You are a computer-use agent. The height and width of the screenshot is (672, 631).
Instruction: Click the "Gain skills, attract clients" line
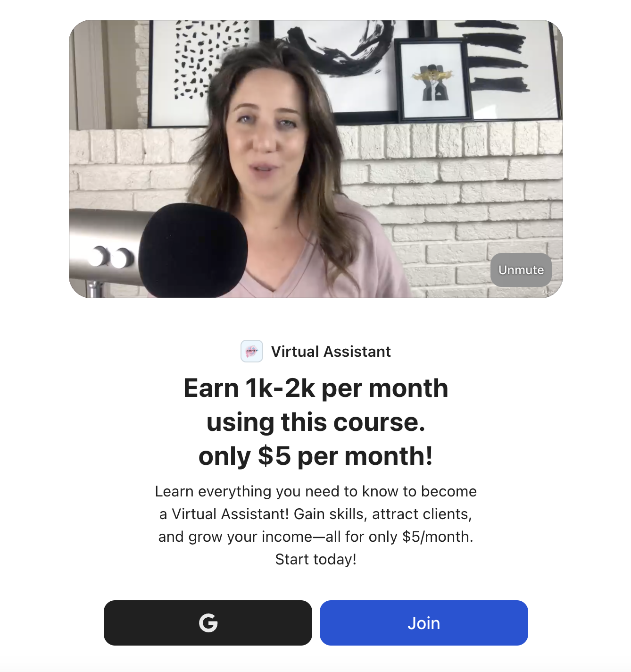click(x=316, y=514)
